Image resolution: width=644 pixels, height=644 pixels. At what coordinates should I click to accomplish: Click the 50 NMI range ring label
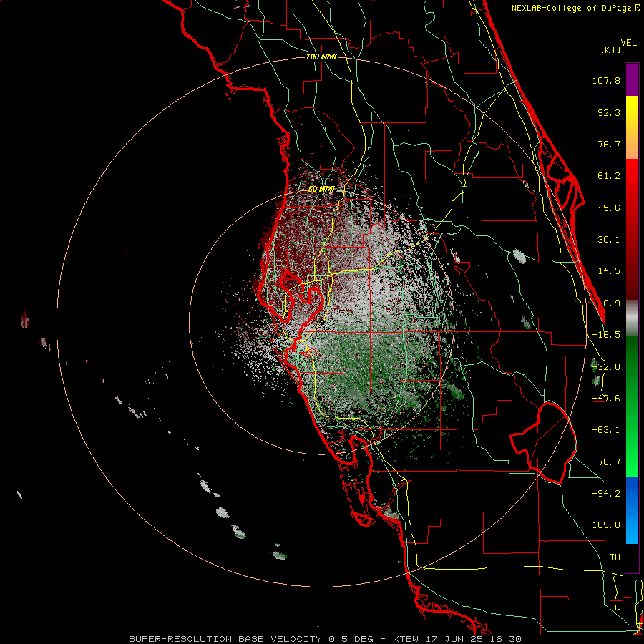pos(321,190)
